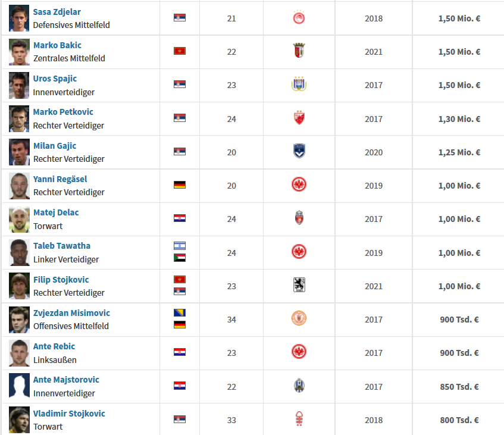Click the Braga club crest beside Marko Bakic
Screen dimensions: 504x435
(x=299, y=52)
